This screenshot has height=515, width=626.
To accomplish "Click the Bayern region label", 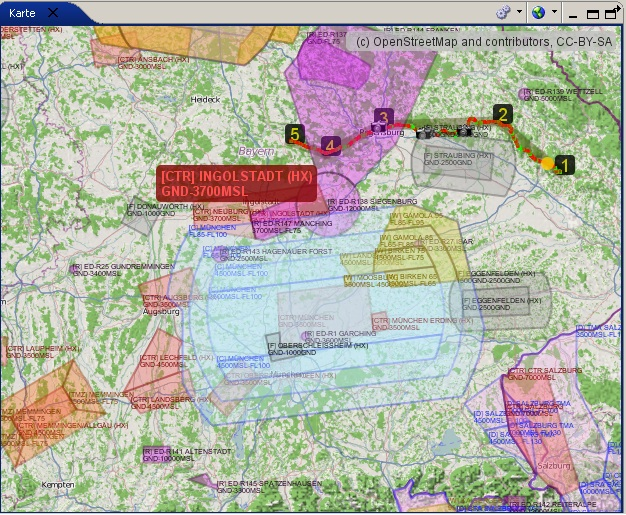I will click(x=256, y=151).
